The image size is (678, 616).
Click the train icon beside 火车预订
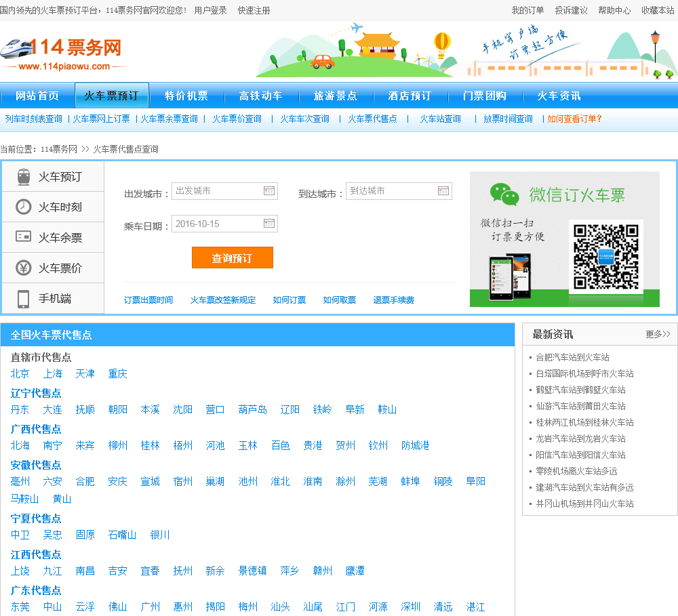(24, 177)
